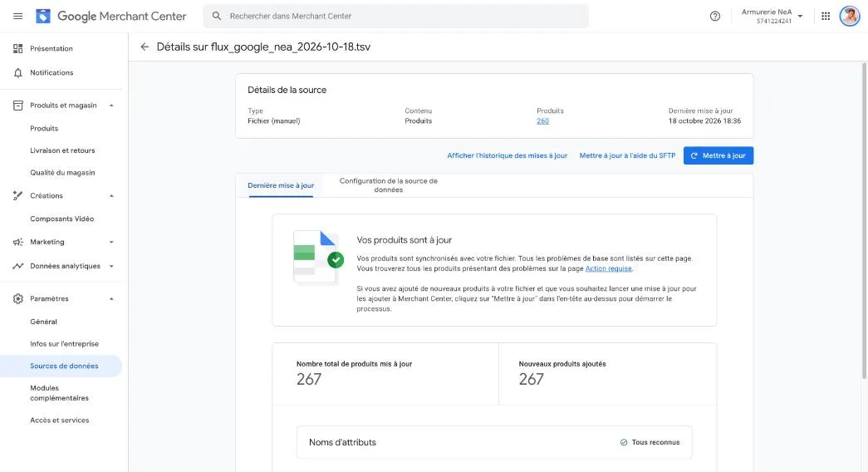Collapse the Créations section arrow
This screenshot has height=472, width=868.
click(111, 195)
